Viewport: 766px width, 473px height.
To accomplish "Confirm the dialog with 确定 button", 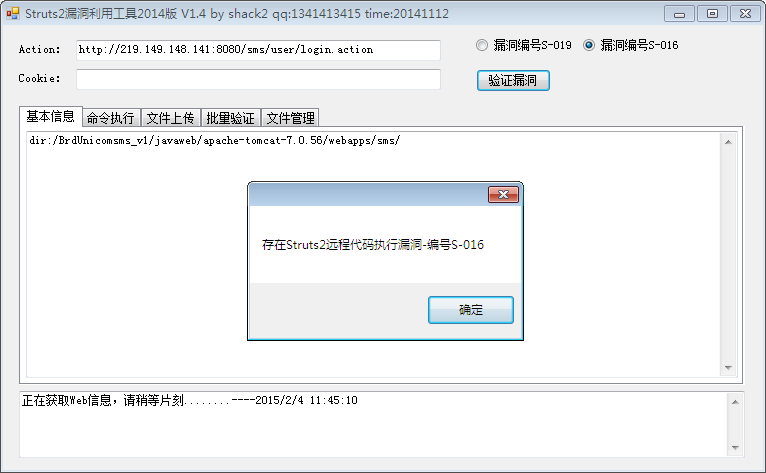I will click(x=471, y=310).
